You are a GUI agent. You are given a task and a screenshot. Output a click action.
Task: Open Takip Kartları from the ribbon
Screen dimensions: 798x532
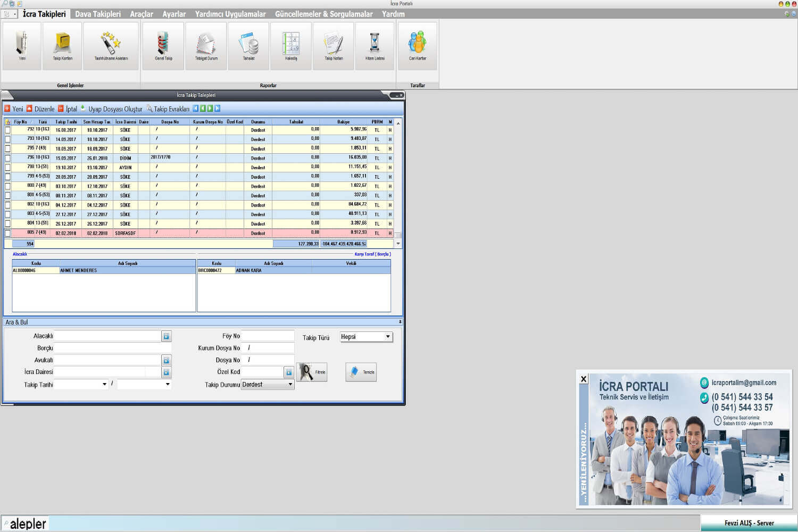[62, 45]
